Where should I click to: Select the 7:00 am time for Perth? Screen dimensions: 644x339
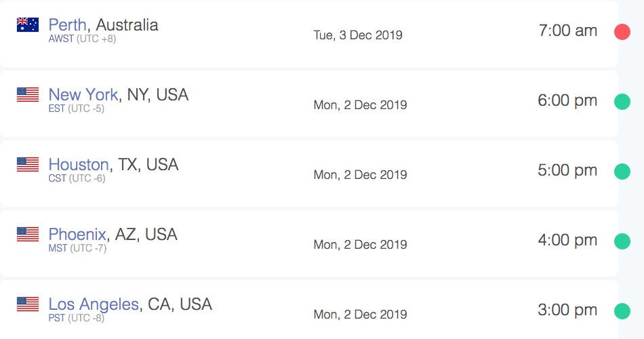click(x=567, y=31)
